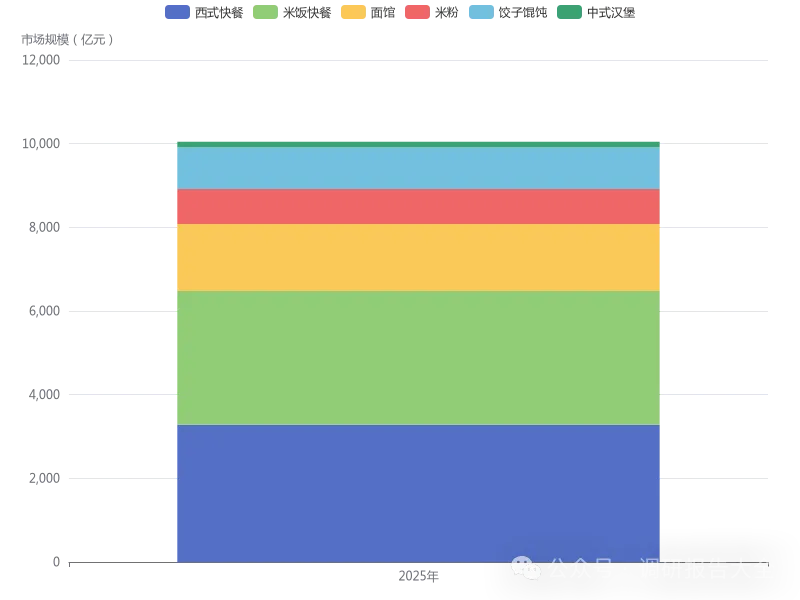Click the 米饭快餐 legend label
800x600 pixels.
[x=307, y=13]
